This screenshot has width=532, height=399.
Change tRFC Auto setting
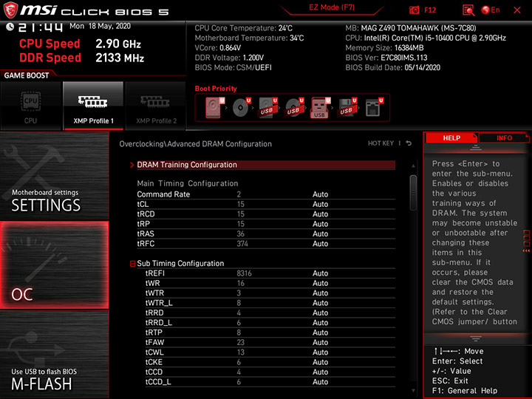(x=320, y=244)
